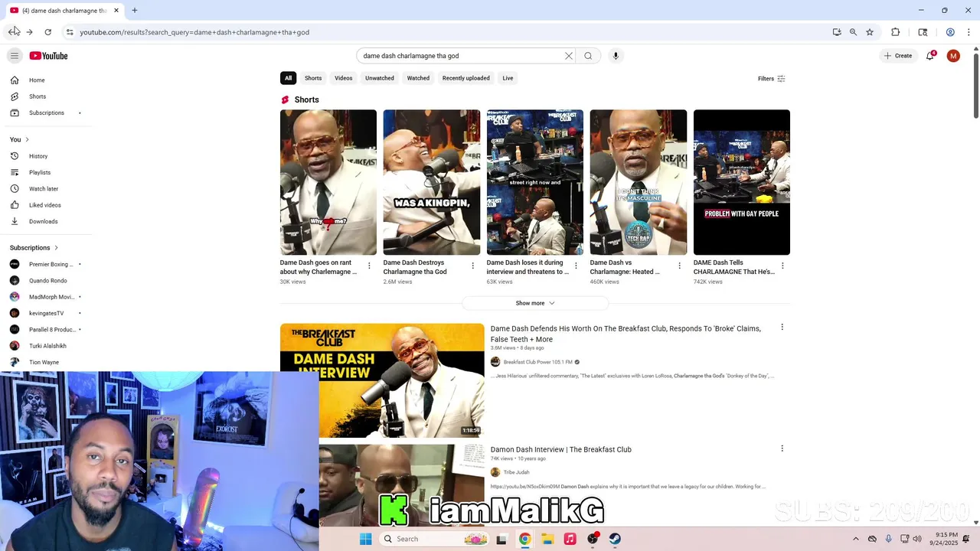
Task: Open the Windows Start menu
Action: 365,539
